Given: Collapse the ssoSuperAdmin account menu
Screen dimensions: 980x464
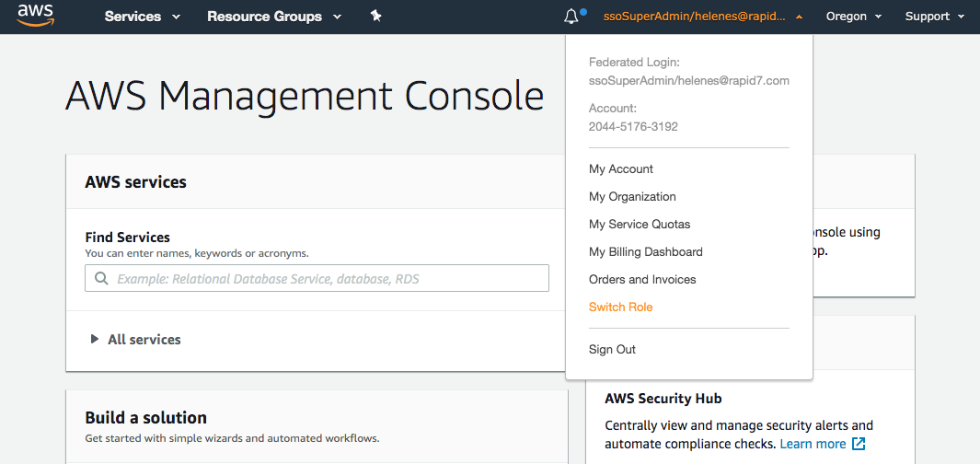Looking at the screenshot, I should click(702, 17).
